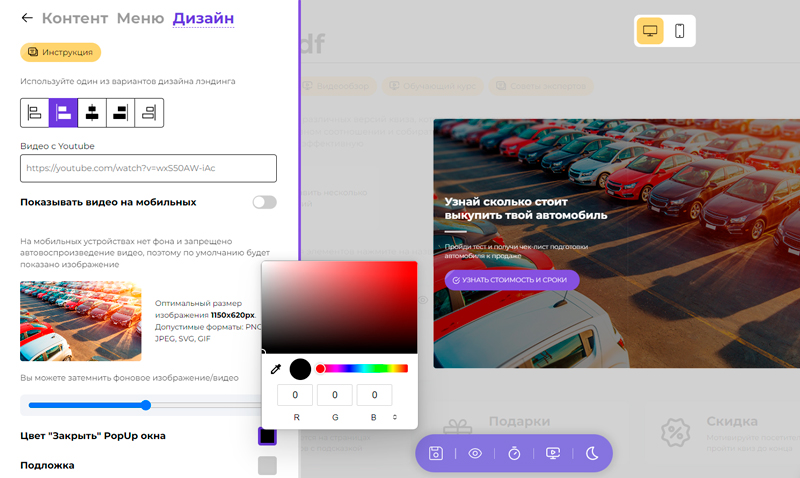Click УЗНАТЬ СТОИМОСТЬ И СРОКИ preview button
Image resolution: width=800 pixels, height=478 pixels.
click(x=512, y=280)
